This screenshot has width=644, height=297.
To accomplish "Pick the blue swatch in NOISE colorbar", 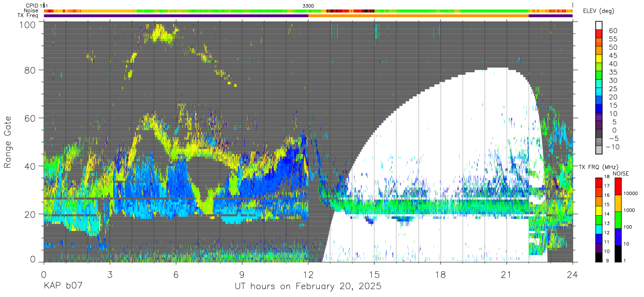I will tap(618, 236).
